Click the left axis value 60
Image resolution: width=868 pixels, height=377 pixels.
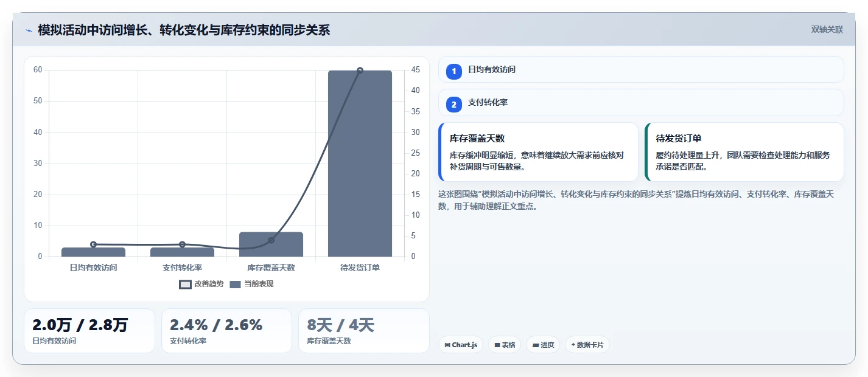(38, 70)
